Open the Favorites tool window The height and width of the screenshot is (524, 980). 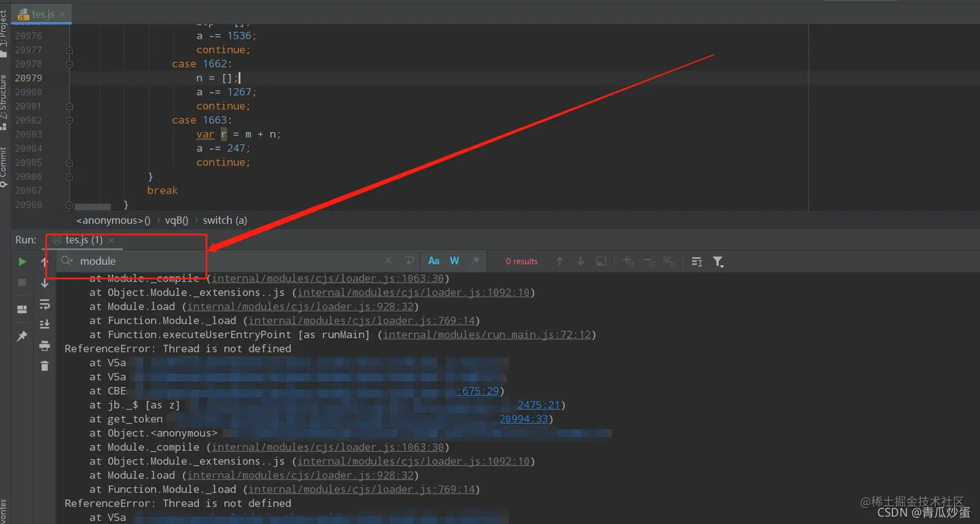point(5,511)
